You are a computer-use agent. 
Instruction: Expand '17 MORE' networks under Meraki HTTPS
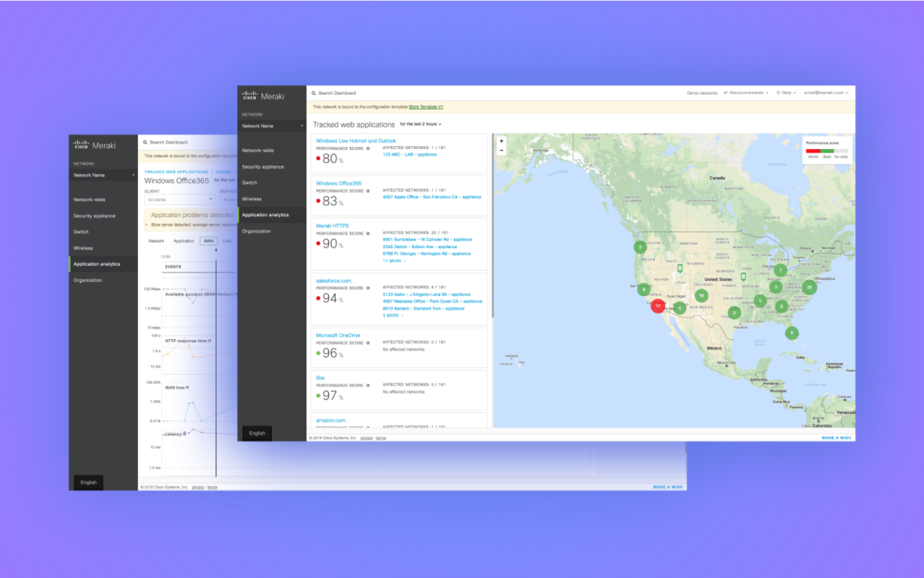coord(394,261)
